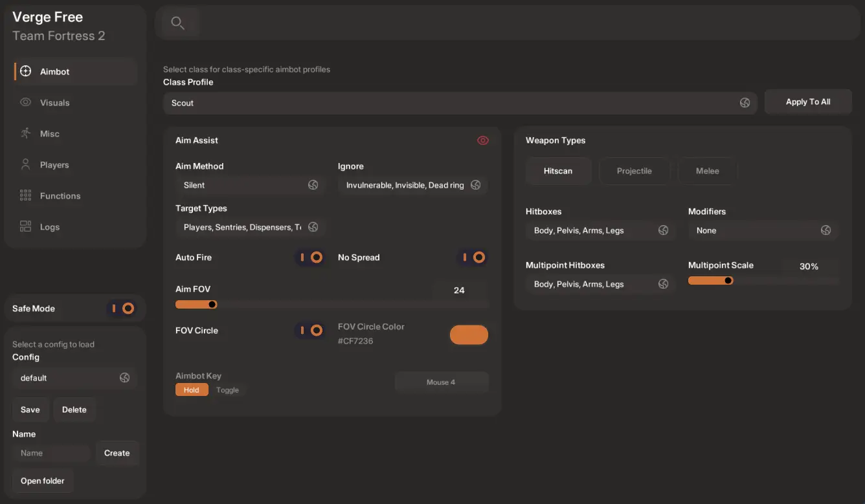Click the Functions grid icon

26,195
